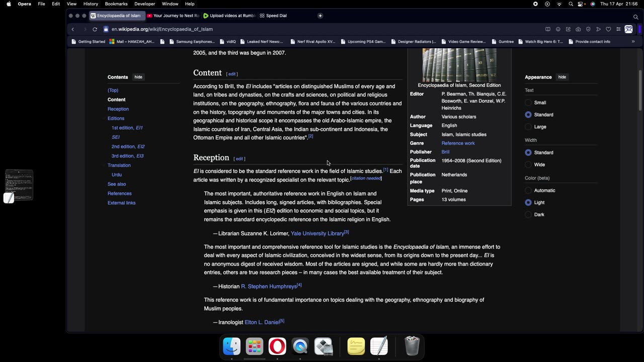Open the Getting Started bookmark
Image resolution: width=644 pixels, height=362 pixels.
[x=88, y=42]
